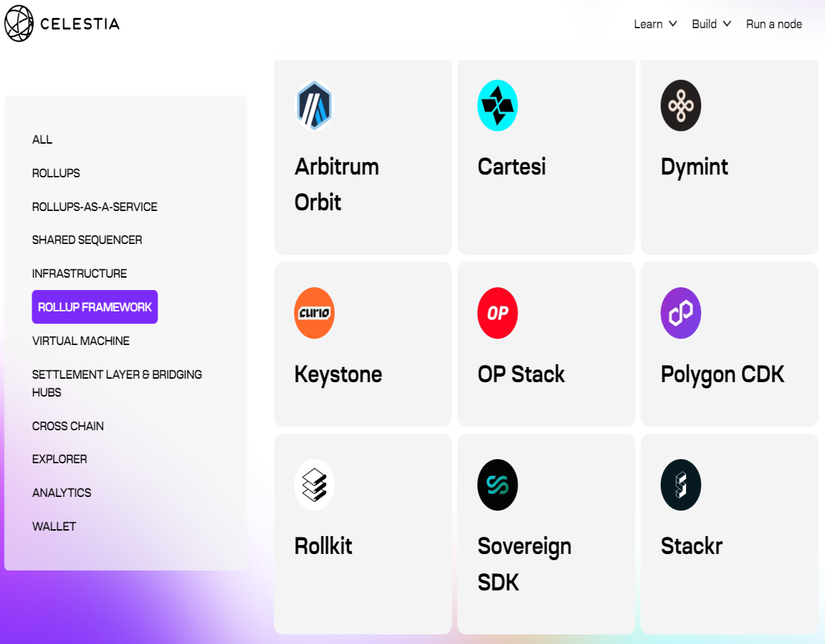Open the Polygon CDK card title
Viewport: 825px width, 644px height.
point(723,374)
